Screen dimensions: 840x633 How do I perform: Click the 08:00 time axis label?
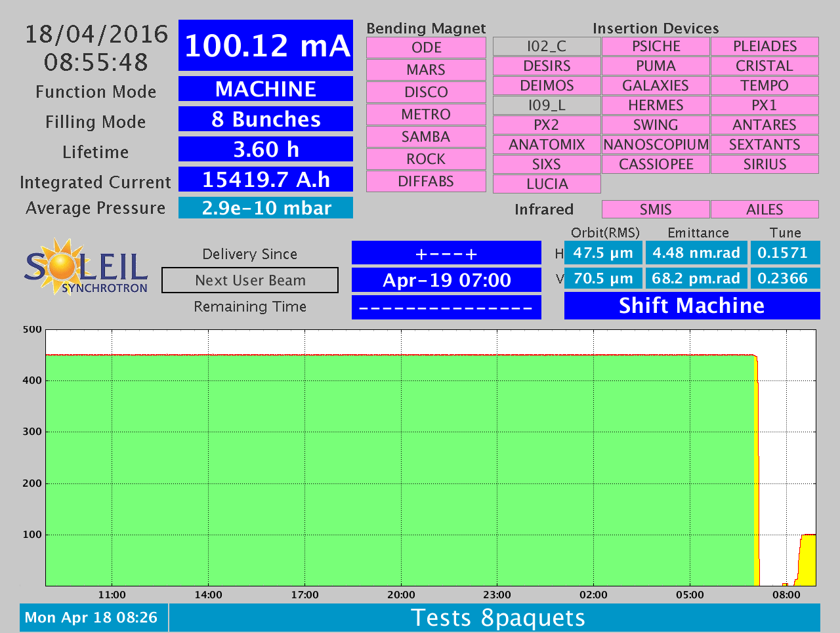[x=786, y=595]
